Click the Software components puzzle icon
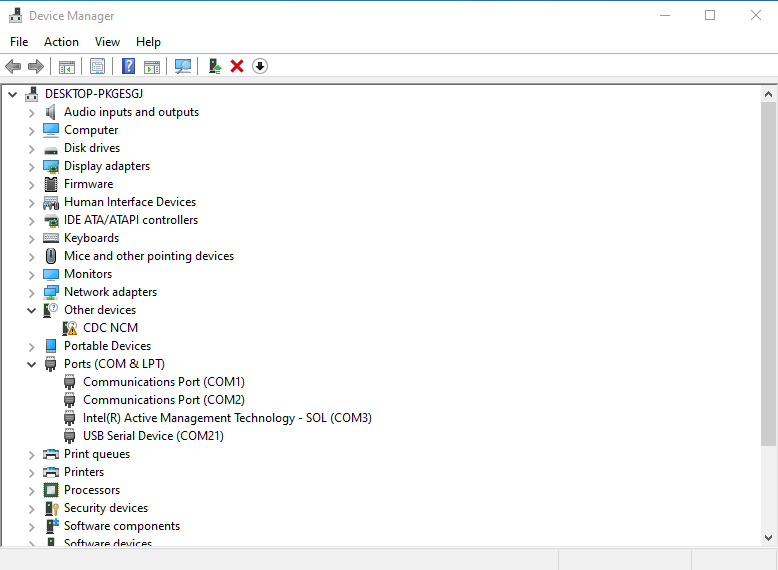Viewport: 778px width, 570px height. click(x=52, y=526)
